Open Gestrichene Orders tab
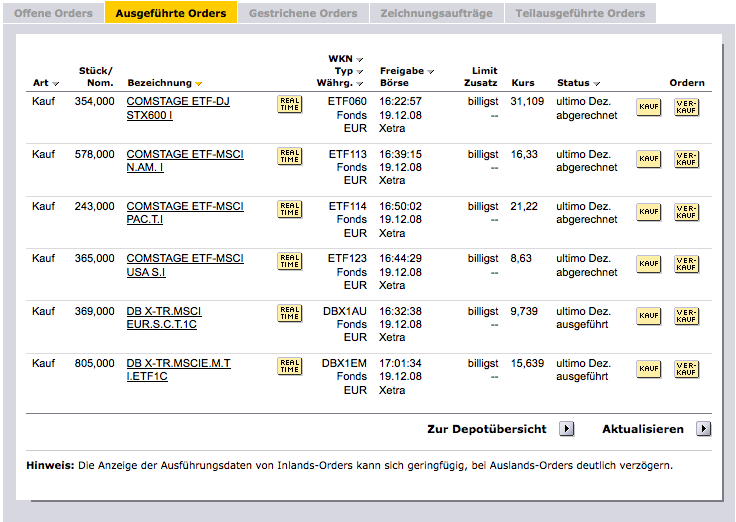The width and height of the screenshot is (736, 522). 303,13
